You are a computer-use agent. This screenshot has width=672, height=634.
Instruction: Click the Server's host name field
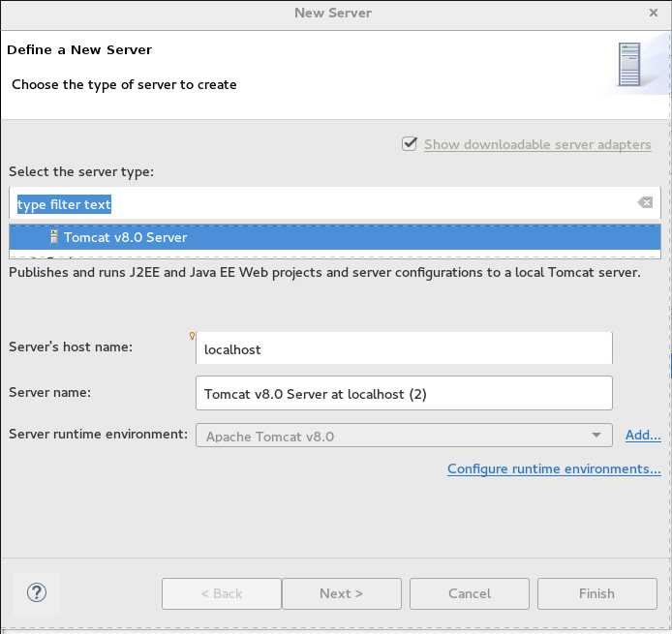click(404, 348)
